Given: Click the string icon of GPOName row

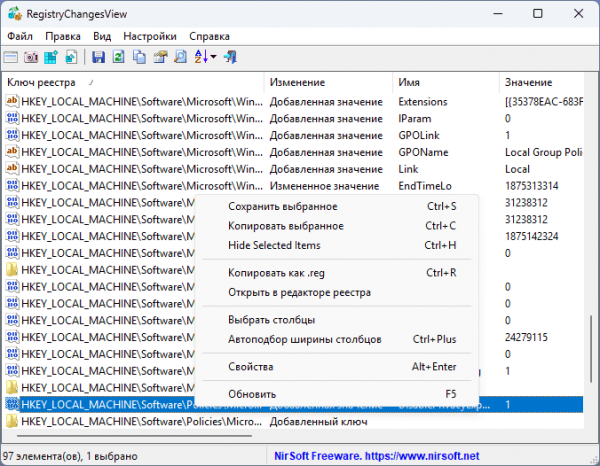Looking at the screenshot, I should (x=12, y=152).
